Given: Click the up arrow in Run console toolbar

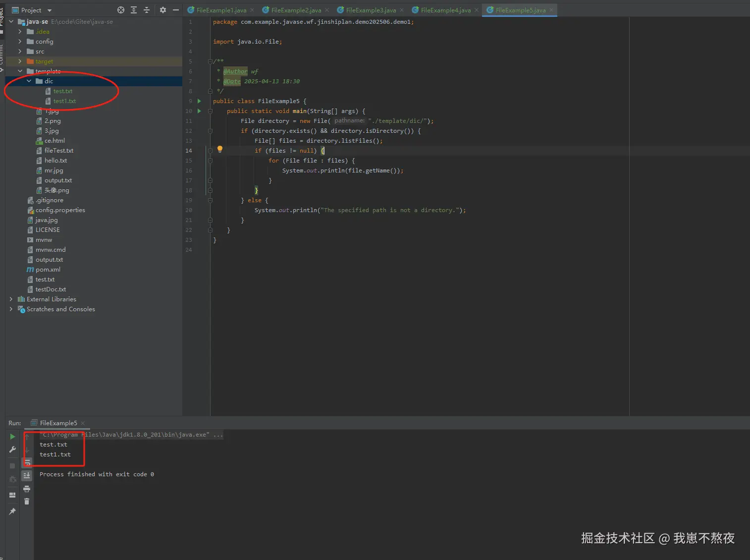Looking at the screenshot, I should pyautogui.click(x=27, y=437).
